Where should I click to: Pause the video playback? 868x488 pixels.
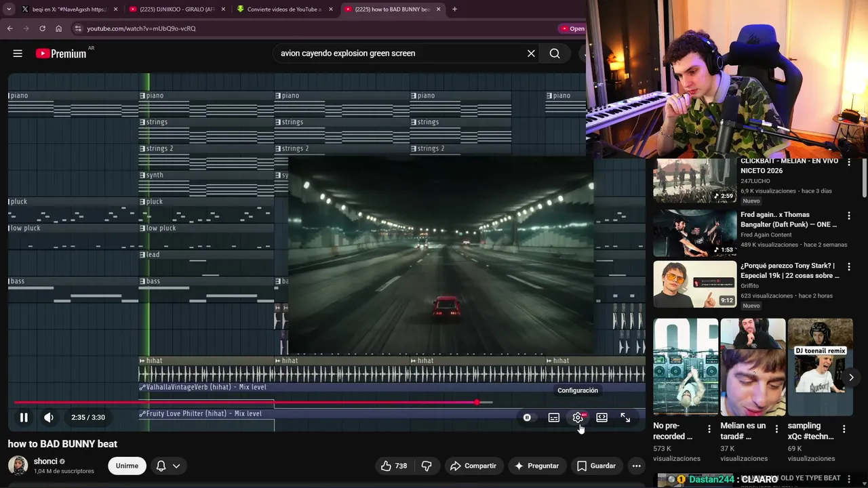[24, 418]
